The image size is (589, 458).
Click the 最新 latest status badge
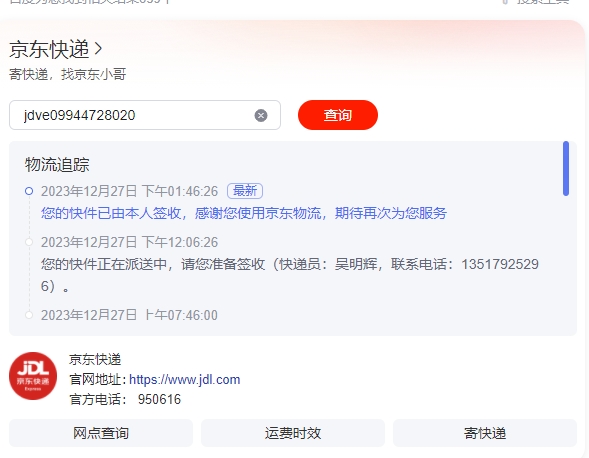point(245,191)
